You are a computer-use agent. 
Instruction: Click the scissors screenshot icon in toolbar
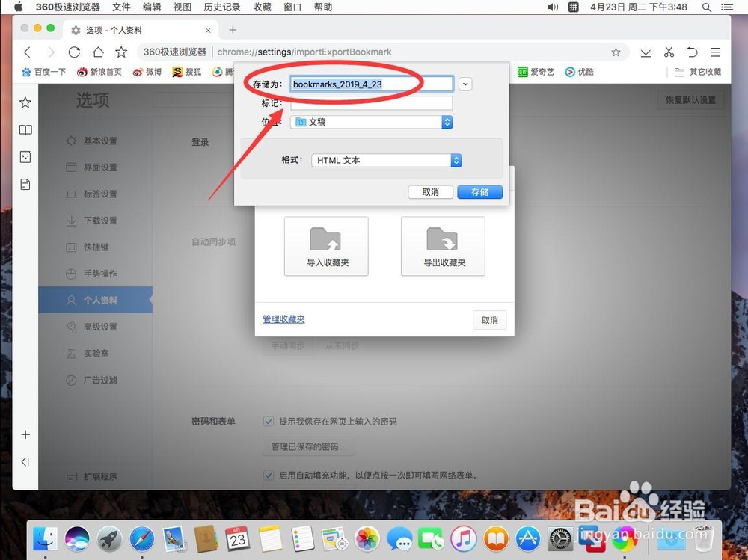(x=669, y=52)
